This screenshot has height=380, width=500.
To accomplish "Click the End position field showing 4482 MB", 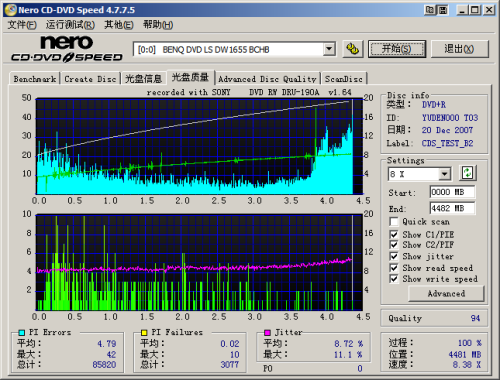I will (x=452, y=208).
